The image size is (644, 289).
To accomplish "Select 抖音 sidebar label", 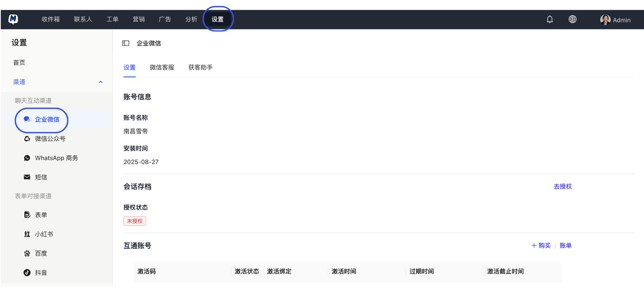I will tap(41, 273).
